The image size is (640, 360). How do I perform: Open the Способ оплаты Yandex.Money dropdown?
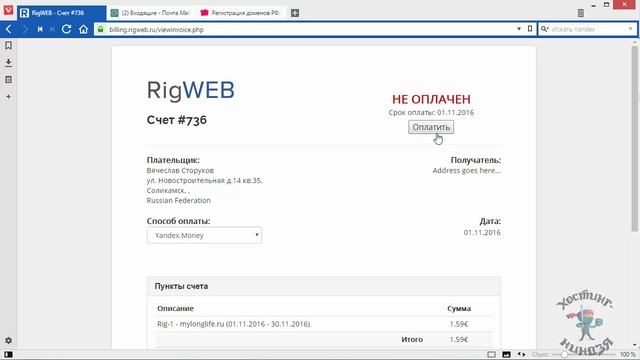(204, 235)
